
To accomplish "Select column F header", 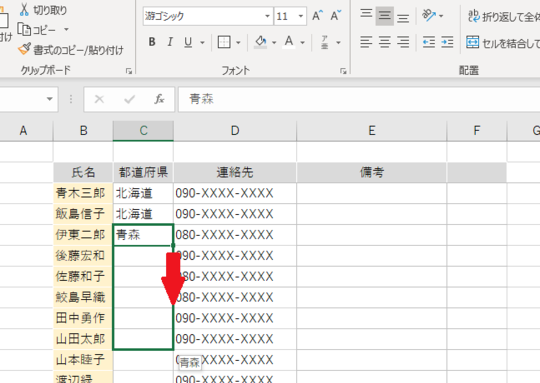I will (x=477, y=131).
